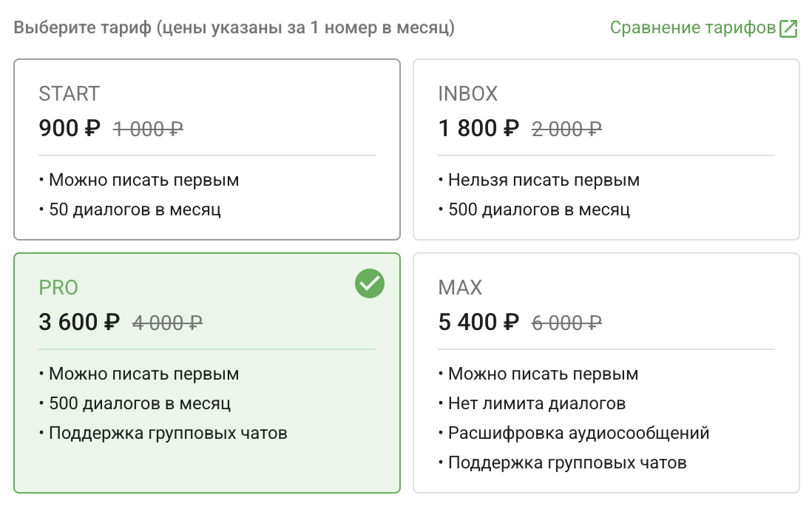Click '50 диалогов в месяц' feature line
Screen dimensions: 812x518
coord(135,209)
